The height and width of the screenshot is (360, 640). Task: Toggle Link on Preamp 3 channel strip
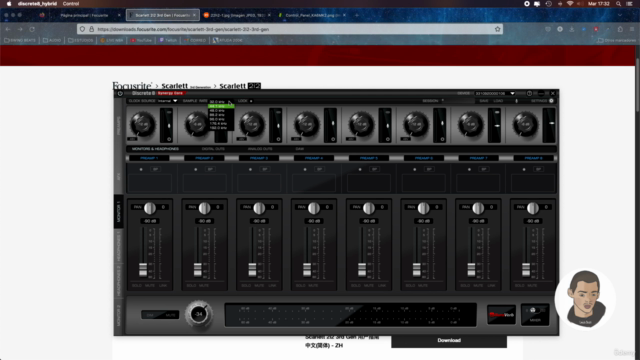pyautogui.click(x=272, y=285)
